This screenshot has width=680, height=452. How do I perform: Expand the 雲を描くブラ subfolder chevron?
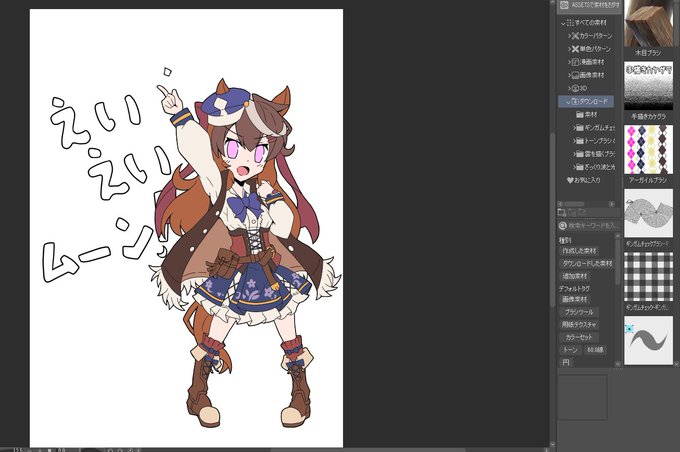[x=574, y=154]
